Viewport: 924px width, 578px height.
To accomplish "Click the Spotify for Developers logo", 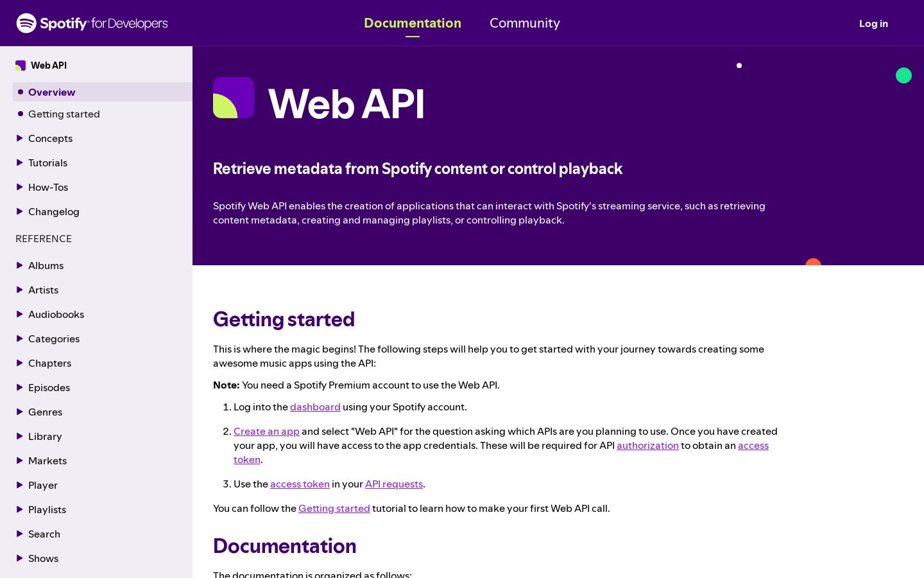I will [92, 23].
